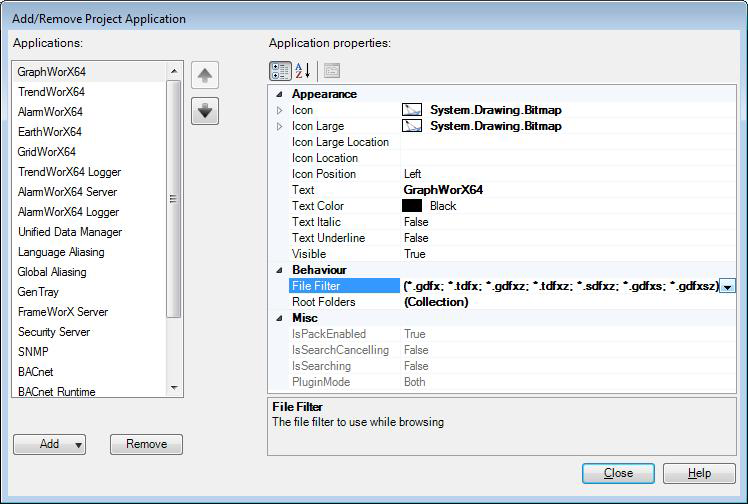Collapse the Misc category
Image resolution: width=748 pixels, height=504 pixels.
(x=279, y=318)
